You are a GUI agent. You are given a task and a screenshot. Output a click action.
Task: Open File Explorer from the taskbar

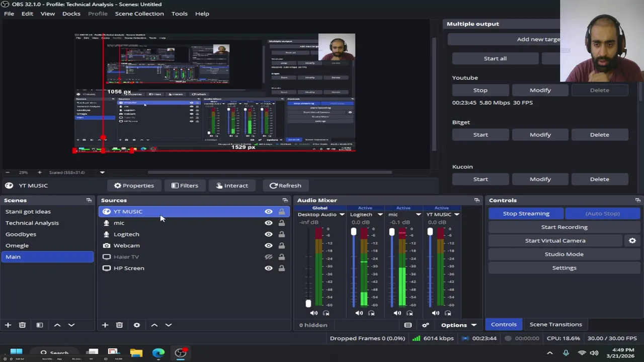tap(136, 352)
